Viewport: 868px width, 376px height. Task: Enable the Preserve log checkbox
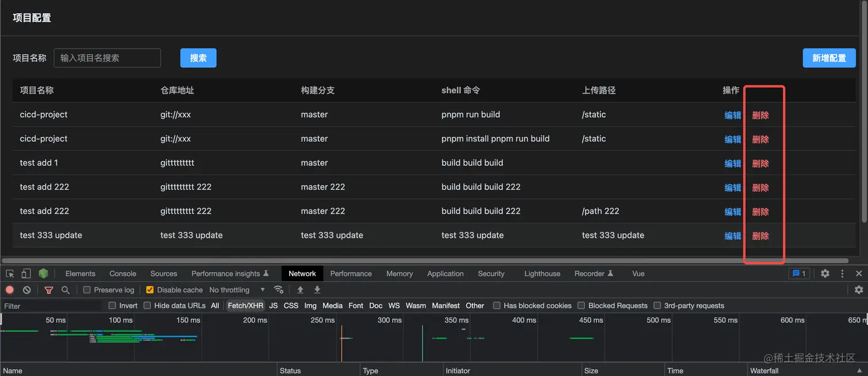pyautogui.click(x=87, y=290)
